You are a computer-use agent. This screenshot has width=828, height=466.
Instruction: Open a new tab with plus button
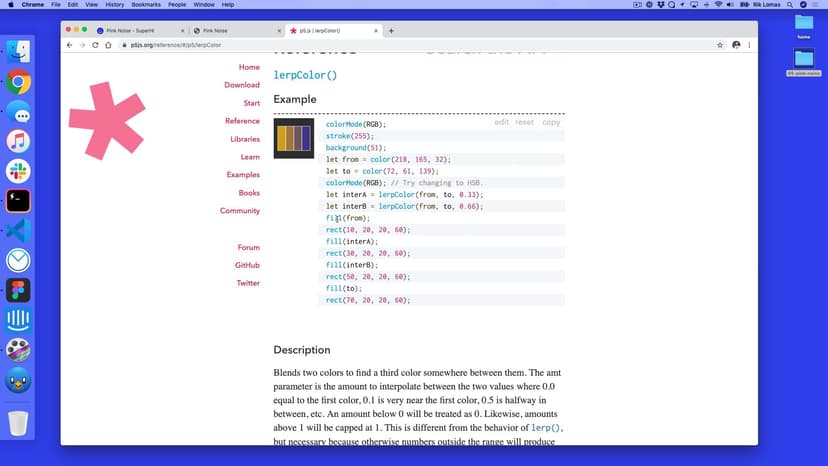point(391,31)
